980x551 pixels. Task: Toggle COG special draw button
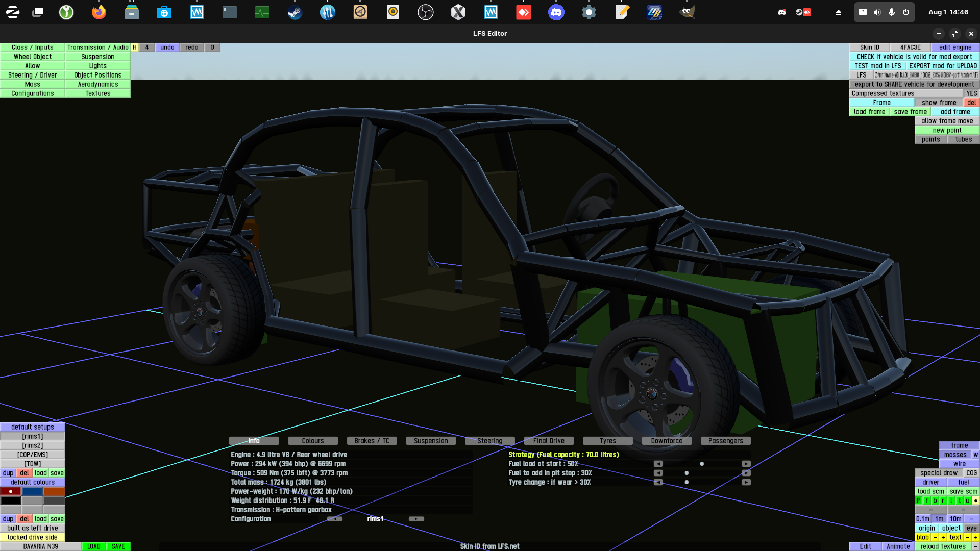click(x=971, y=473)
